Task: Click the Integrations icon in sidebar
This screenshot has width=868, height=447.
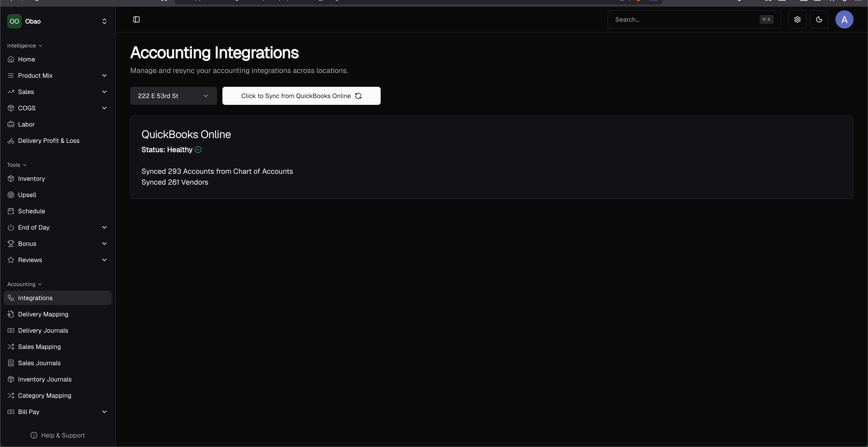Action: point(11,298)
